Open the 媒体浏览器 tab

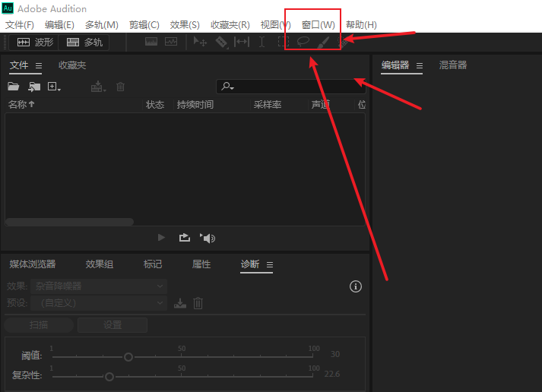pos(33,264)
